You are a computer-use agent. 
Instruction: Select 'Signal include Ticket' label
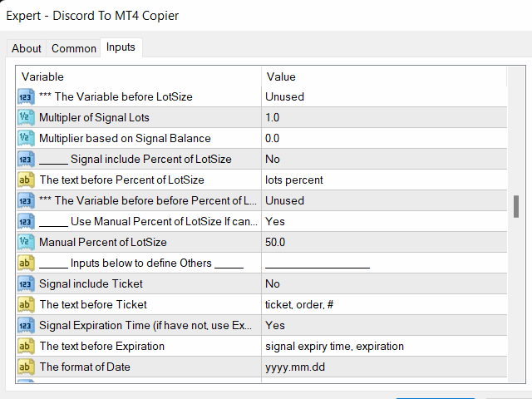tap(91, 284)
